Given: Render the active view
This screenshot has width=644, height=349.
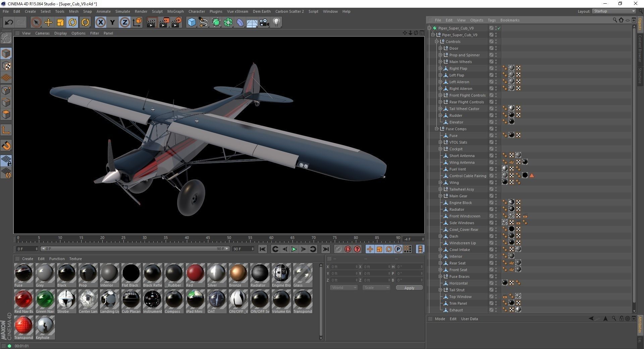Looking at the screenshot, I should (152, 22).
